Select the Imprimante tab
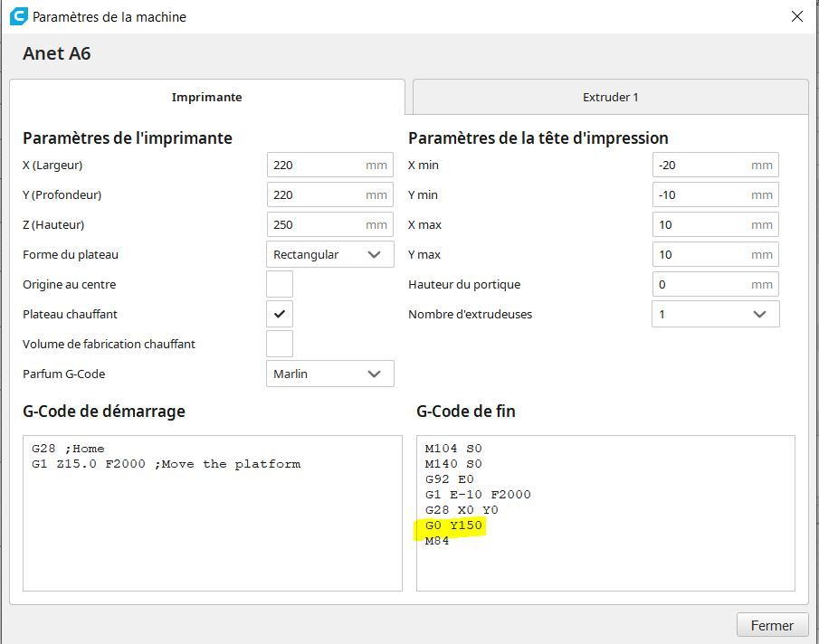The width and height of the screenshot is (819, 644). point(207,97)
